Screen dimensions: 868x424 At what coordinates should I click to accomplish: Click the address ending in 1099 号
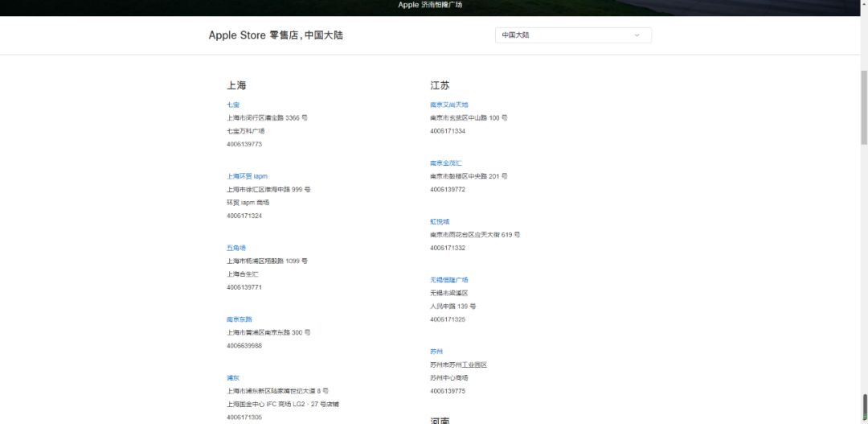(x=267, y=261)
